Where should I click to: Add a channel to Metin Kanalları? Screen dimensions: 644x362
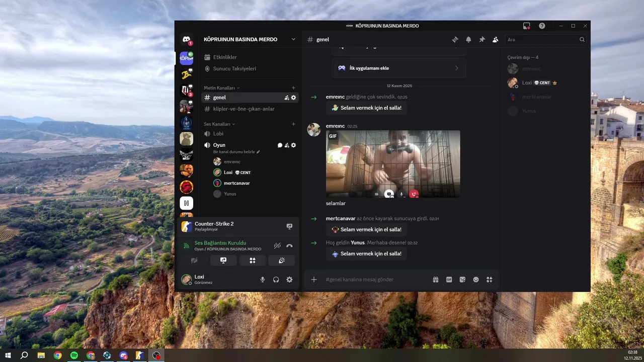293,88
